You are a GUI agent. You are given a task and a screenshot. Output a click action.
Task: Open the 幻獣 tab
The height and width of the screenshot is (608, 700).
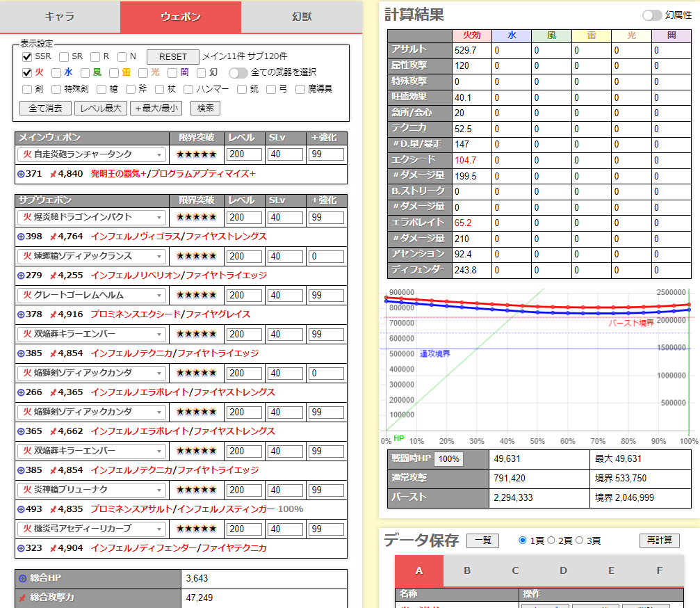click(x=301, y=17)
